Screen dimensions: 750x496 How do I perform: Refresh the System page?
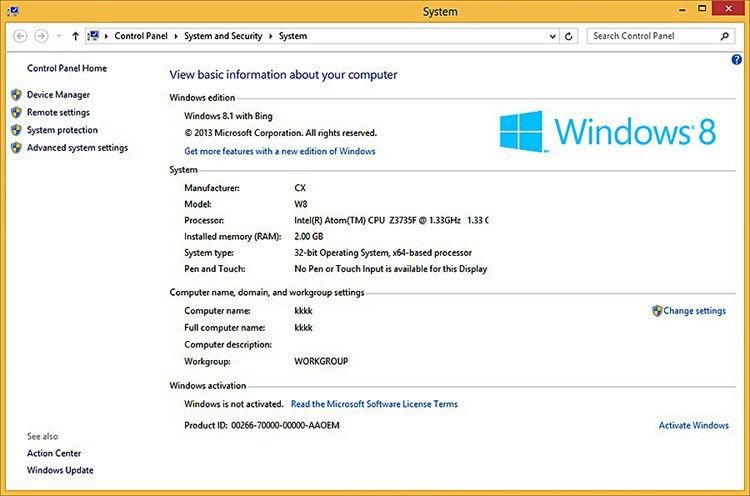[569, 36]
